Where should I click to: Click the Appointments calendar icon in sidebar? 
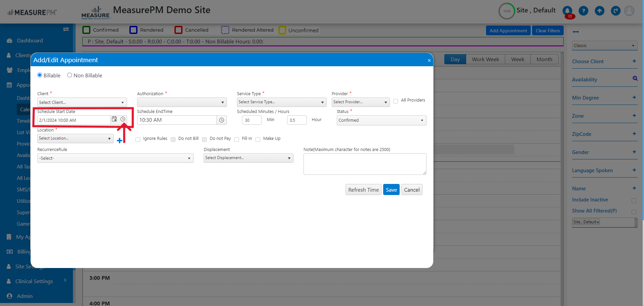click(x=9, y=85)
